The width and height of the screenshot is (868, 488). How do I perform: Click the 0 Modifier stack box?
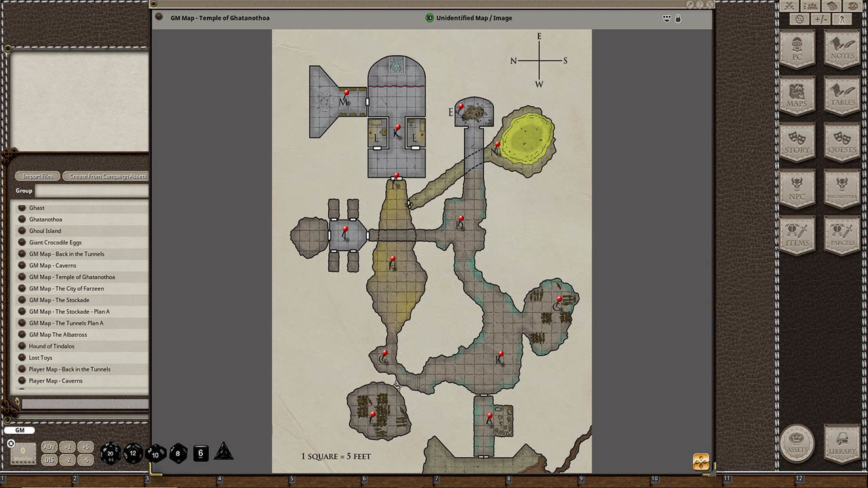[x=22, y=452]
